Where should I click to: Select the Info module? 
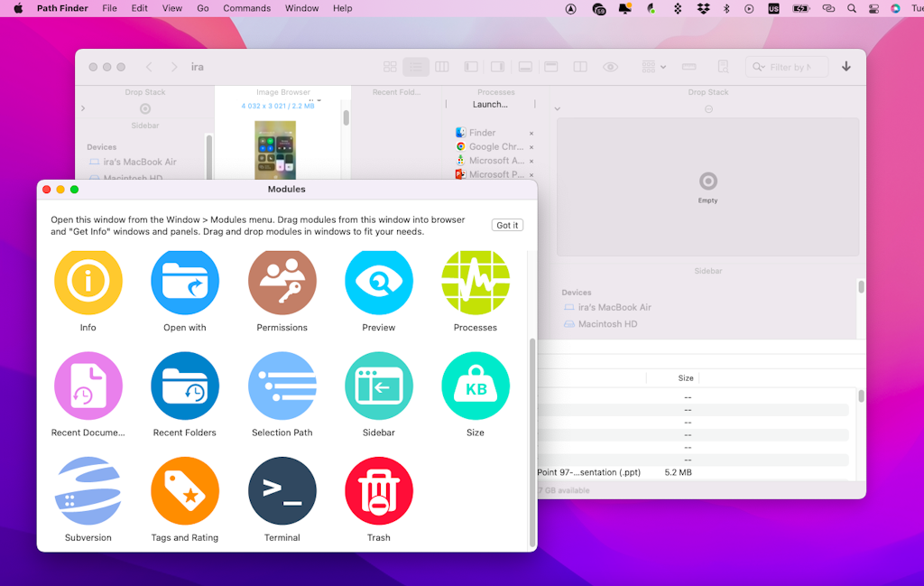(88, 282)
